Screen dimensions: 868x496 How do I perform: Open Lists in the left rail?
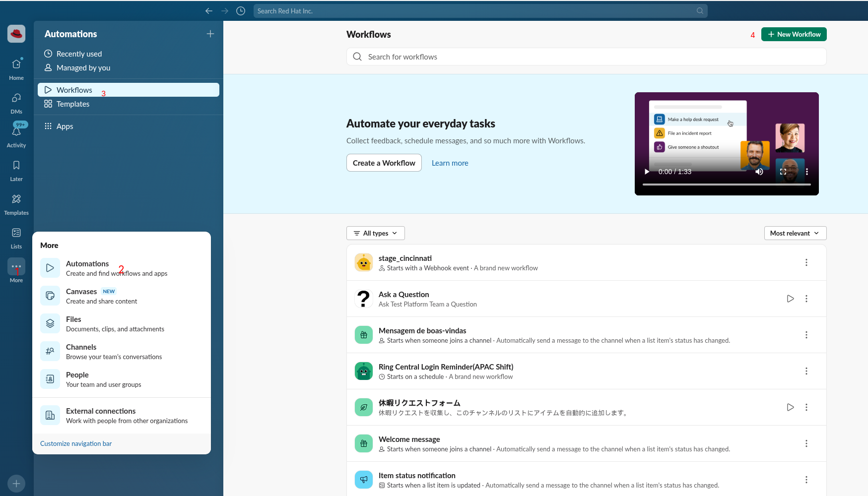tap(16, 238)
